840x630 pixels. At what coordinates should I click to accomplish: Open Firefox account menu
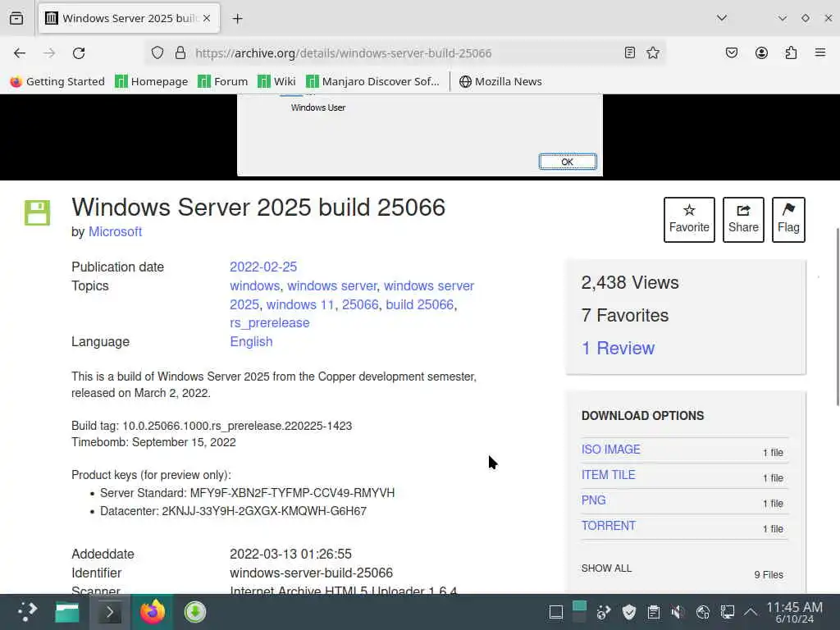pyautogui.click(x=761, y=52)
